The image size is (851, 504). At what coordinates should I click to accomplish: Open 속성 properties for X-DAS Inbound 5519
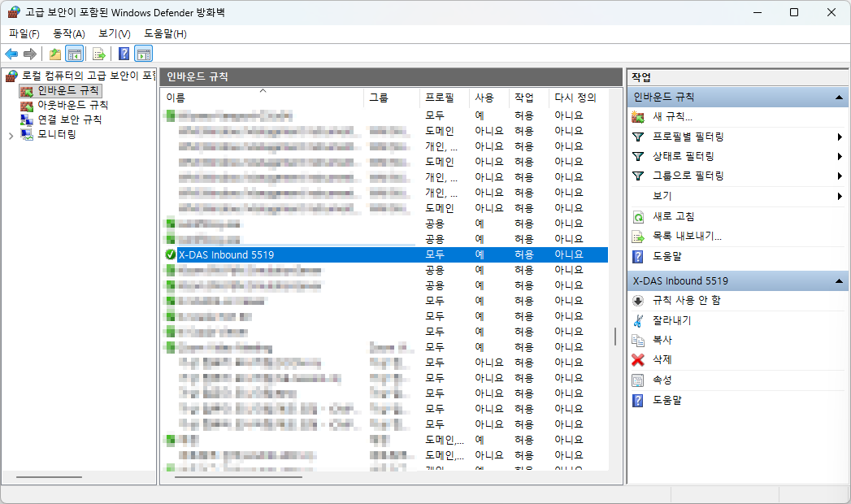pos(662,380)
